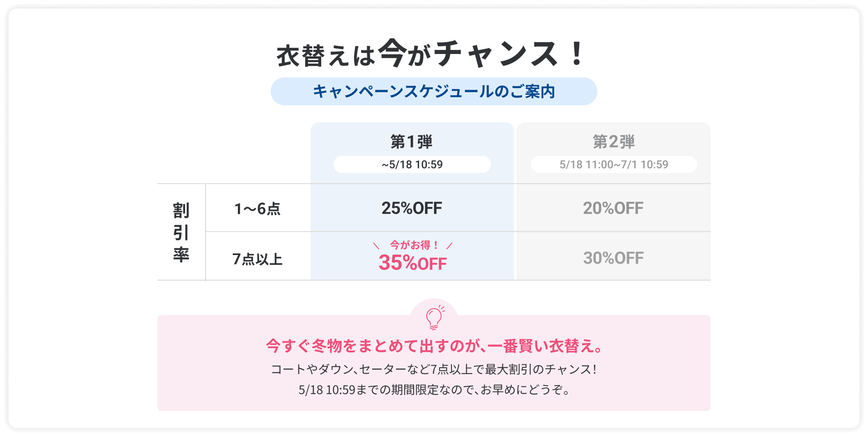Select the 1~6点 row label
The height and width of the screenshot is (437, 868).
pyautogui.click(x=257, y=209)
